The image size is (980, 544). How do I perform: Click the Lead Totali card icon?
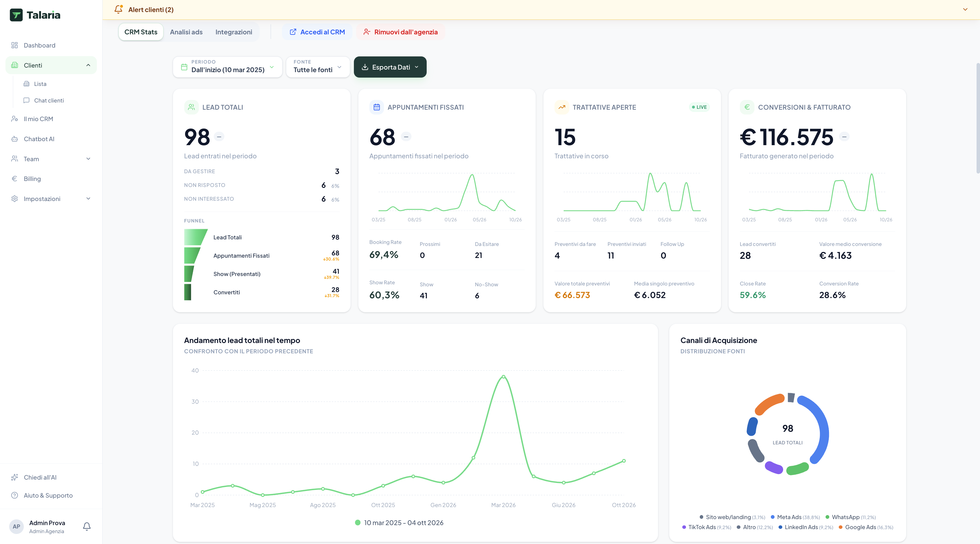coord(191,107)
